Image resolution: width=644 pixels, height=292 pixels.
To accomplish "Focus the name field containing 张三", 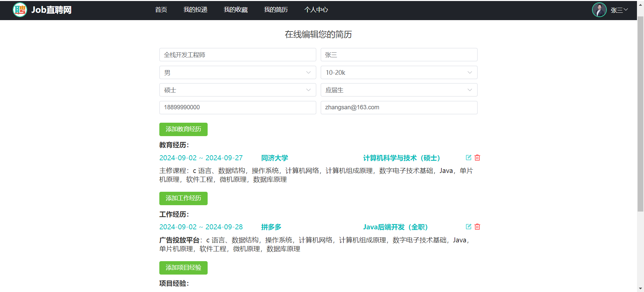I will (x=399, y=55).
